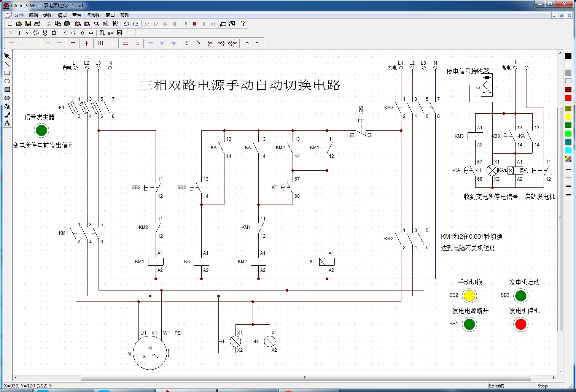
Task: Select the gray filled rectangle tool
Action: click(7, 90)
